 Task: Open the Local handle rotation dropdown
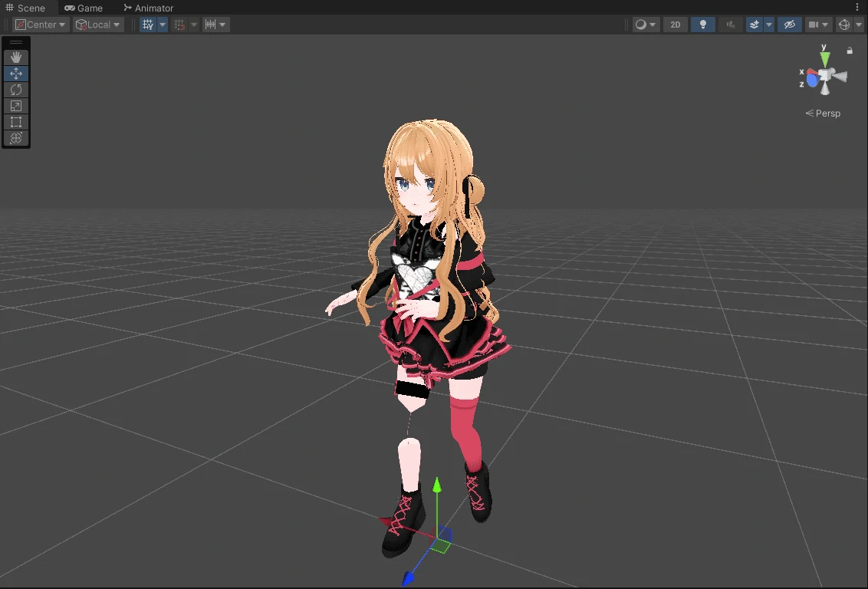point(97,24)
